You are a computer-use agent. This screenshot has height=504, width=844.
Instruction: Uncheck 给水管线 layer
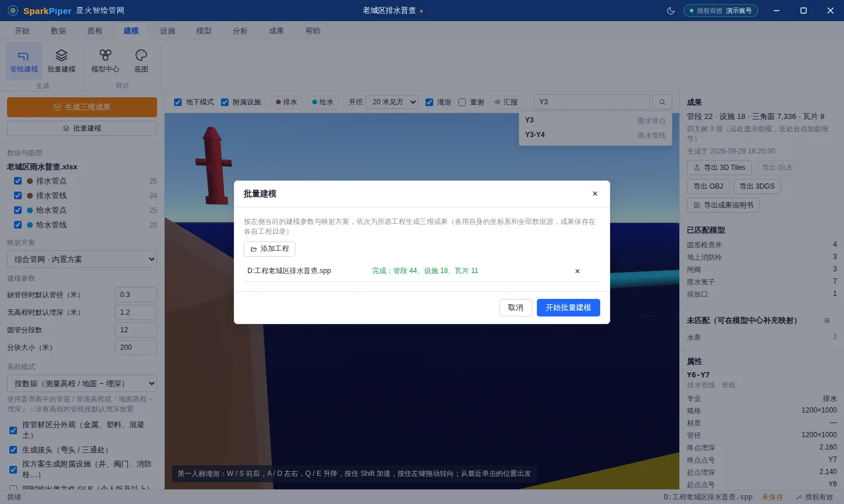click(18, 225)
